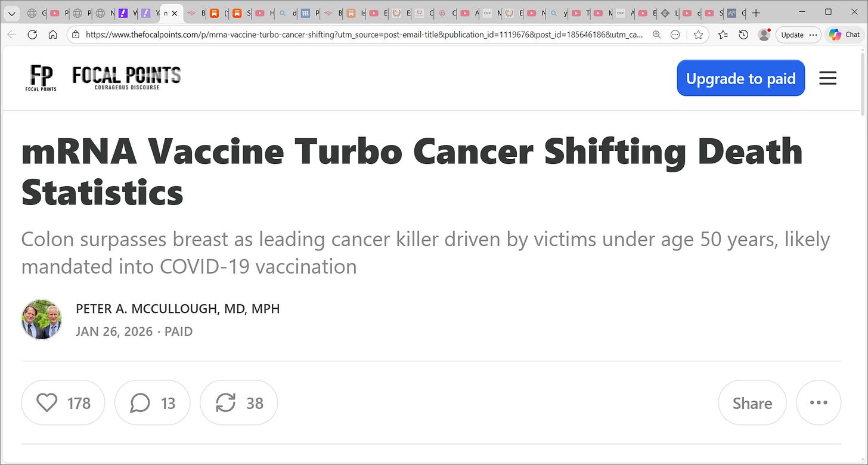Open the browser settings three-dots menu
Image resolution: width=868 pixels, height=465 pixels.
click(814, 35)
